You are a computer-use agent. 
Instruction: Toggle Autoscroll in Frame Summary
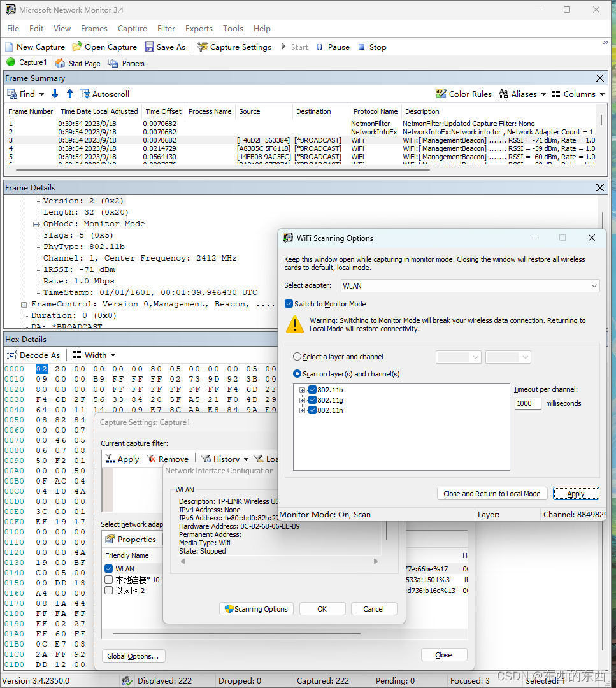pos(104,94)
